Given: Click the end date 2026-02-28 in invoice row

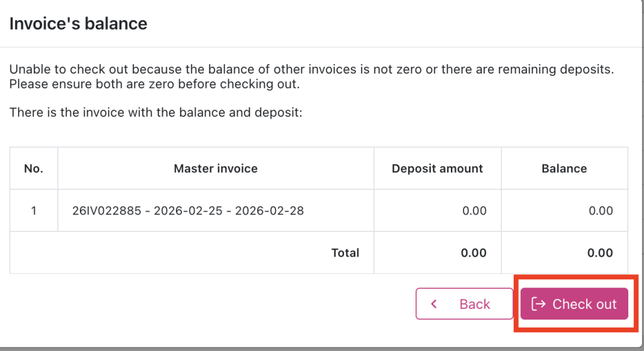Looking at the screenshot, I should pos(269,211).
